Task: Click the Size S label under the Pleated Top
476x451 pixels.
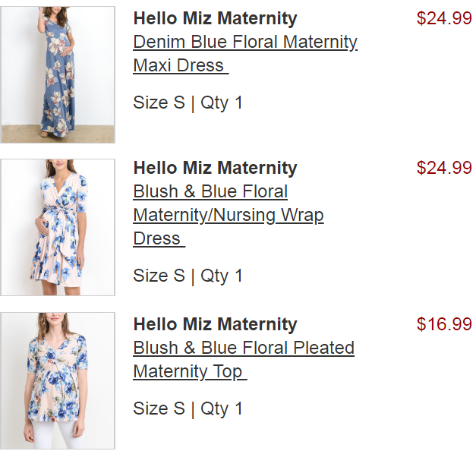Action: (159, 409)
